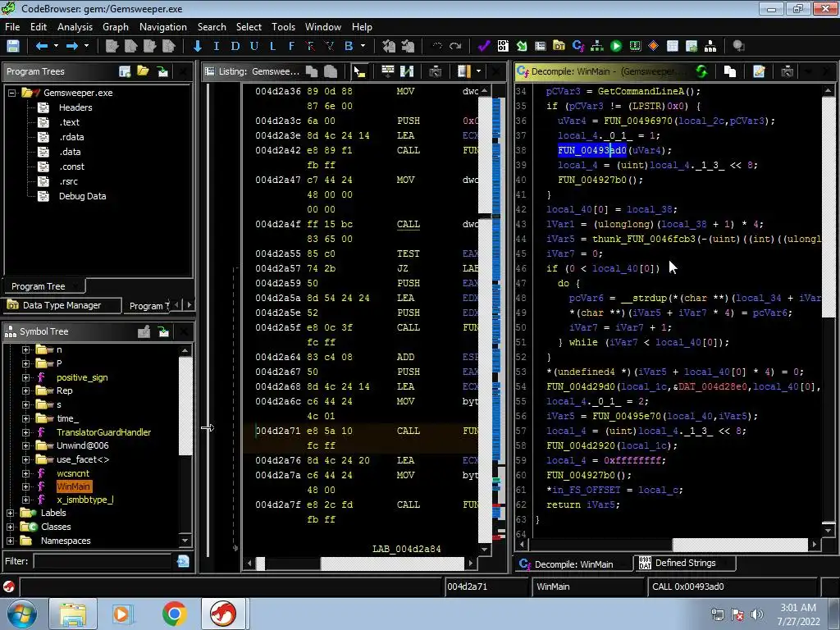The height and width of the screenshot is (630, 840).
Task: Open the Search menu
Action: tap(212, 27)
